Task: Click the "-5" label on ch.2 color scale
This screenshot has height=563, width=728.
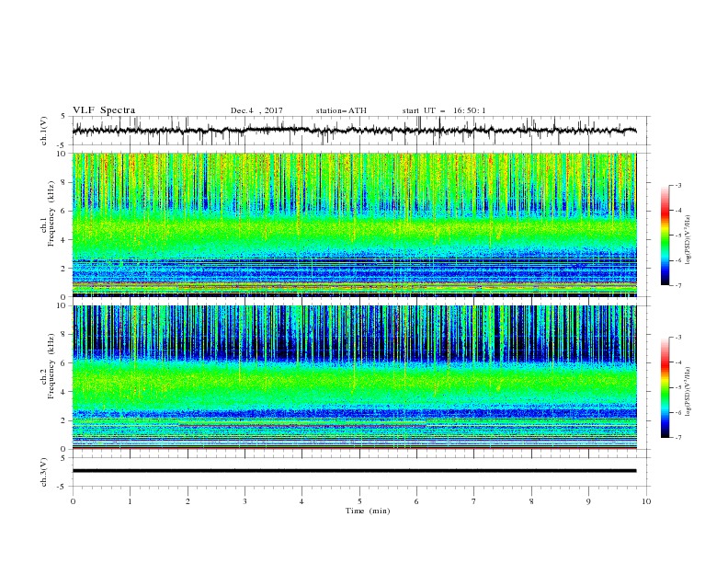Action: [x=678, y=387]
